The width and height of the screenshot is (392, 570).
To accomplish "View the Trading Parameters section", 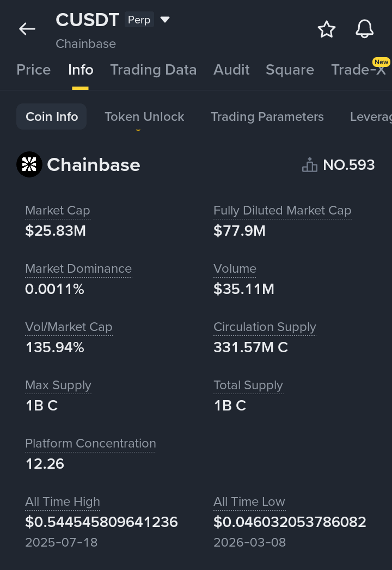I will 267,117.
